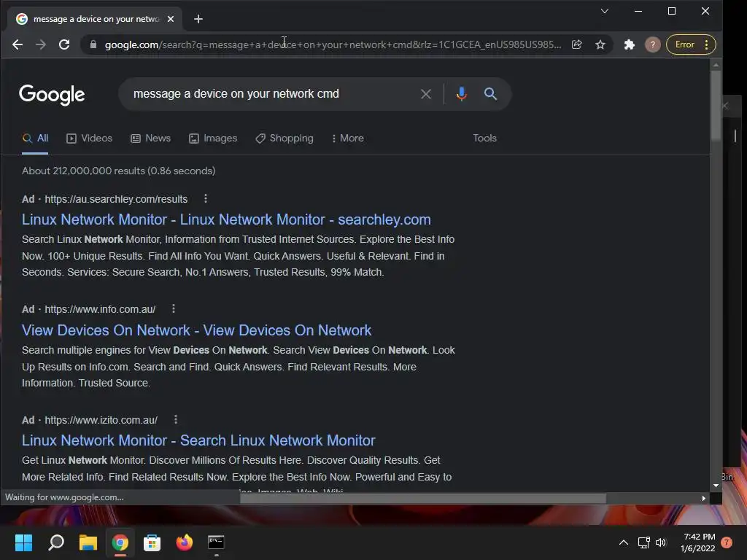Open Command Prompt from the taskbar
This screenshot has width=747, height=560.
coord(216,542)
